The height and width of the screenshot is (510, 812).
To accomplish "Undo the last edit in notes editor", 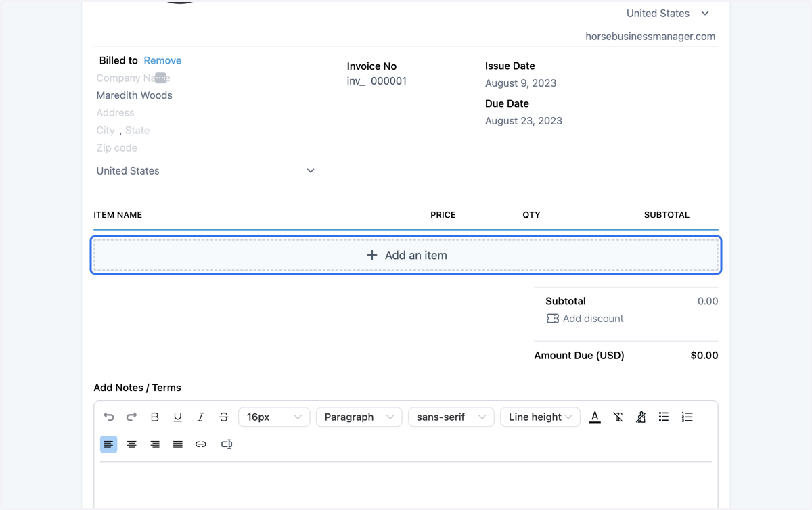I will [x=109, y=417].
